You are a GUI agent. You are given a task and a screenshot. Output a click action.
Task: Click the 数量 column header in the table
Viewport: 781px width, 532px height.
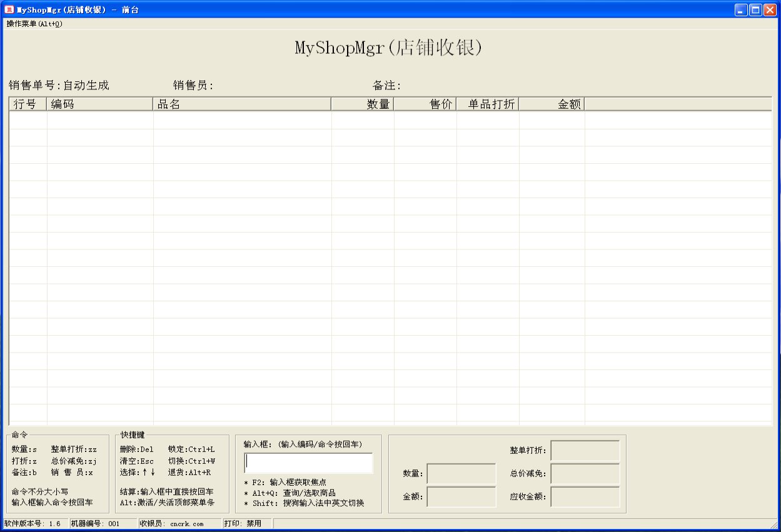[362, 104]
